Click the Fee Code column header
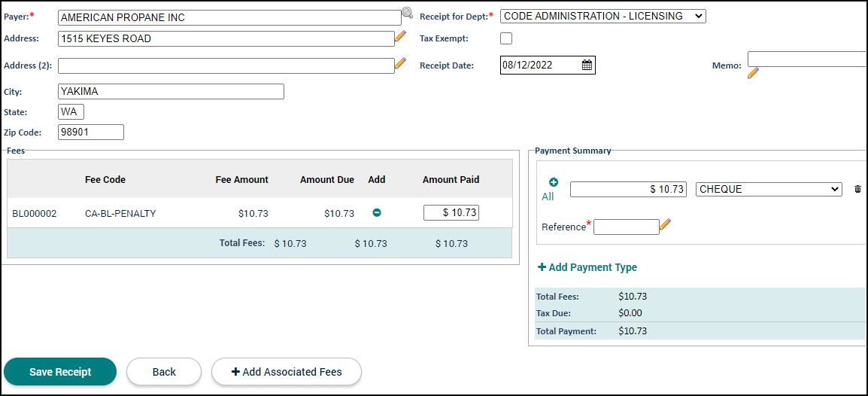The image size is (868, 396). coord(105,179)
